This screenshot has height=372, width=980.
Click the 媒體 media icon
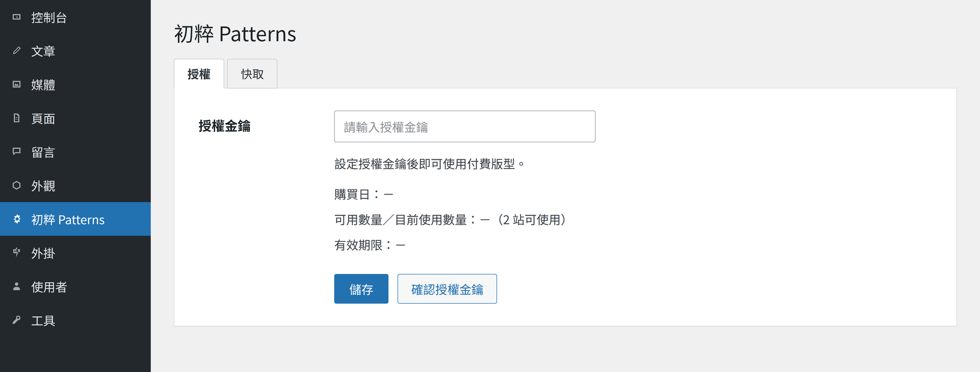pyautogui.click(x=17, y=84)
